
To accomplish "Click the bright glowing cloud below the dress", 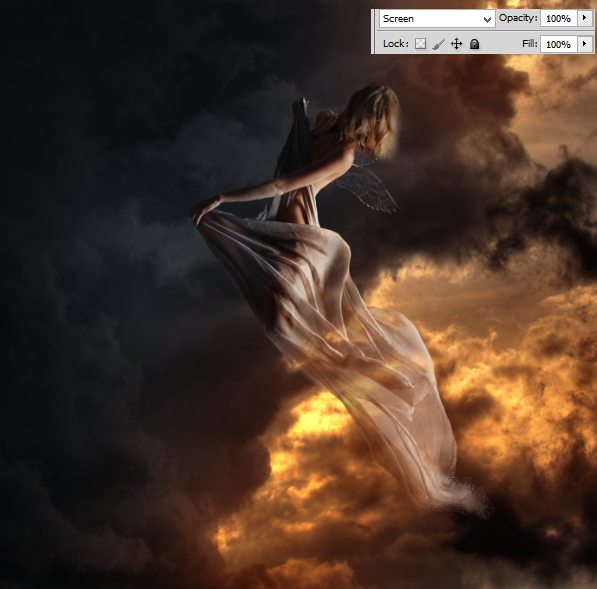I will click(x=305, y=419).
